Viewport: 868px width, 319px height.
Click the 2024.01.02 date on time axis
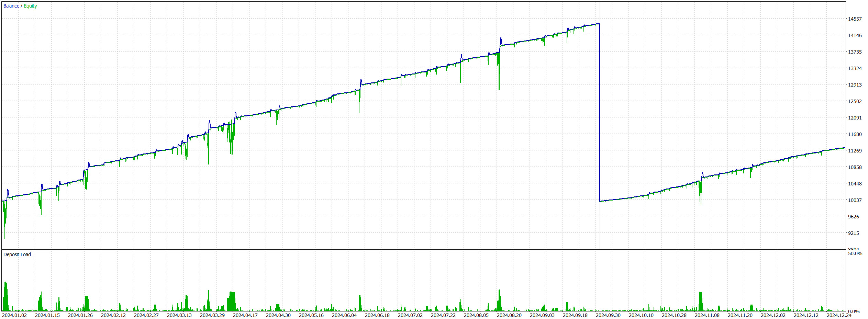point(14,315)
